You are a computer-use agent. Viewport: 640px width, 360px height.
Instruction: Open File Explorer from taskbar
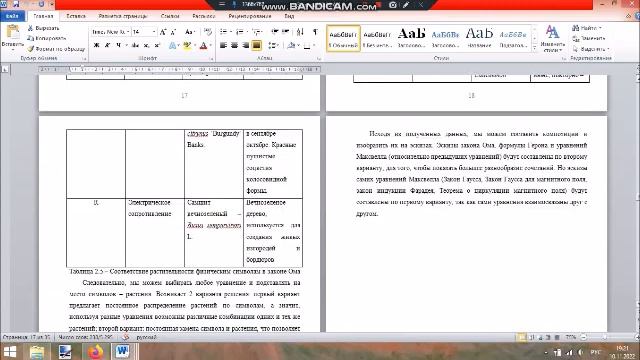click(37, 351)
